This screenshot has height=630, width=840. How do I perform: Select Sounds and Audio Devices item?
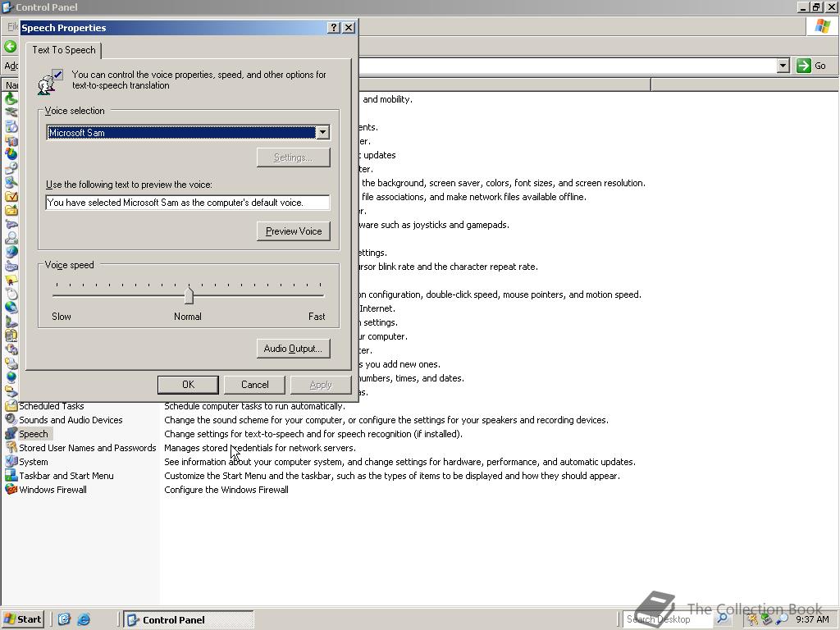tap(71, 420)
